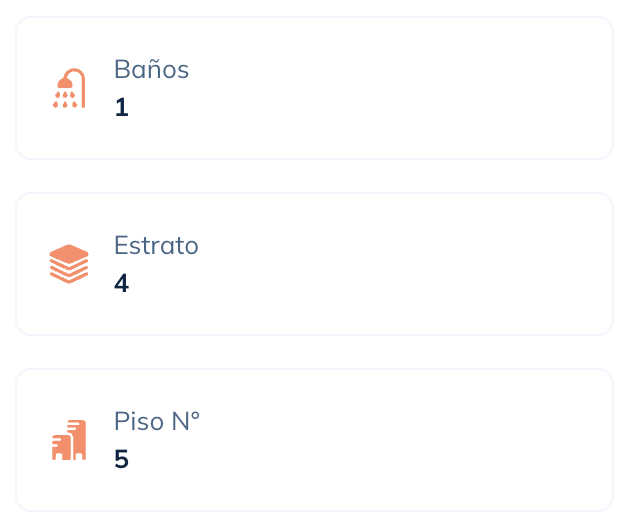Select the stacked layers Estrato icon
This screenshot has width=630, height=524.
coord(69,264)
